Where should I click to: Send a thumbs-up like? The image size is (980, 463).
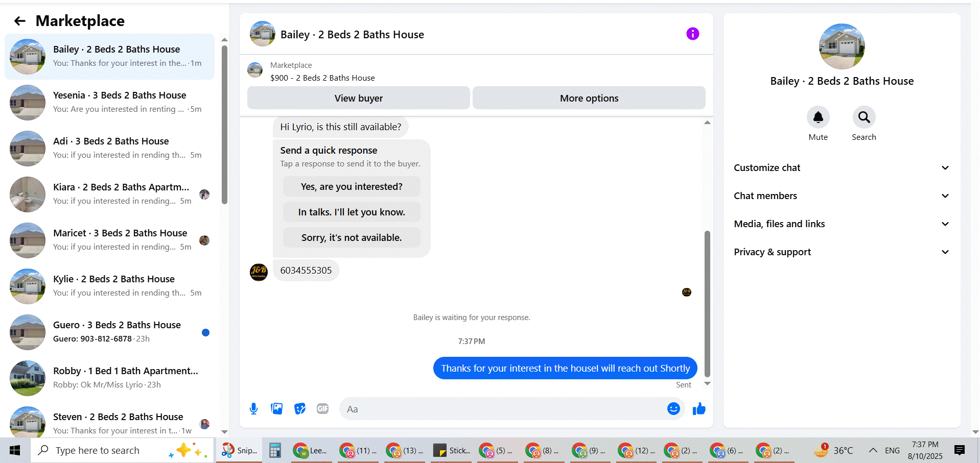point(698,408)
